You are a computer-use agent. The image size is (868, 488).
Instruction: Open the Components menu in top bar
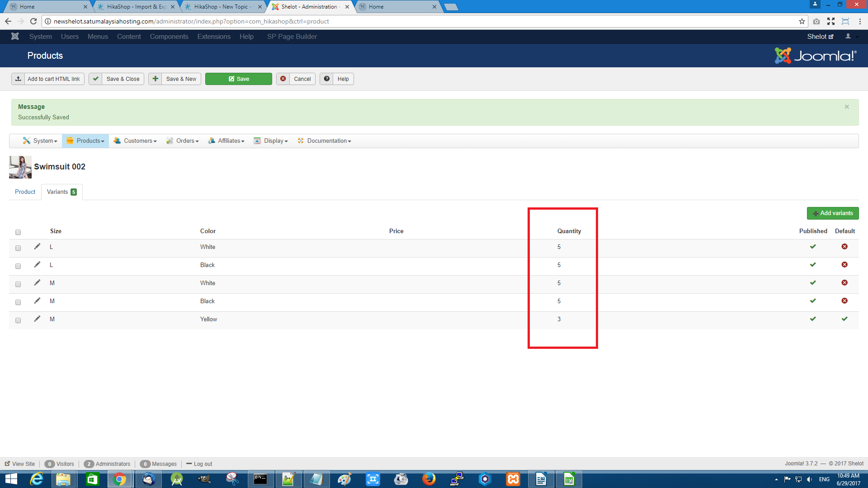tap(169, 37)
